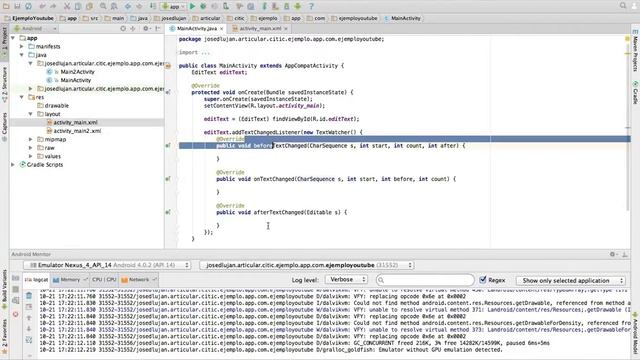Click the screen capture camera icon in monitor
The width and height of the screenshot is (640, 360).
[x=16, y=278]
